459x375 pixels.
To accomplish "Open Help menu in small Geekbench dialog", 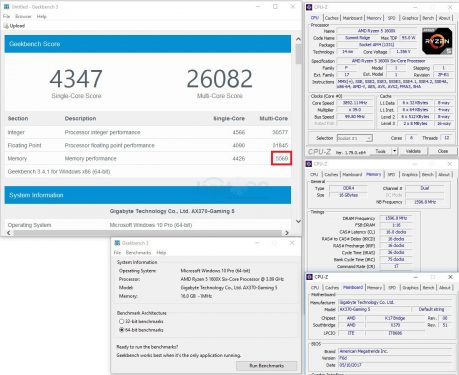I will click(161, 252).
